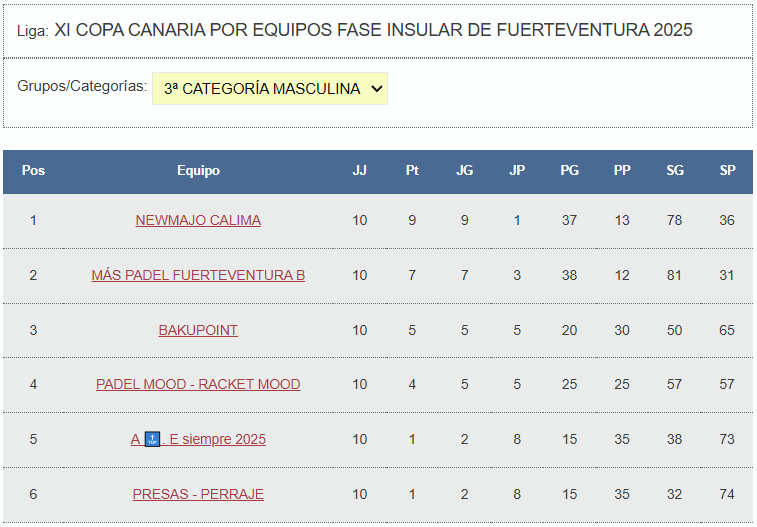Open the NEWMAJO CALIMA team link

tap(198, 220)
